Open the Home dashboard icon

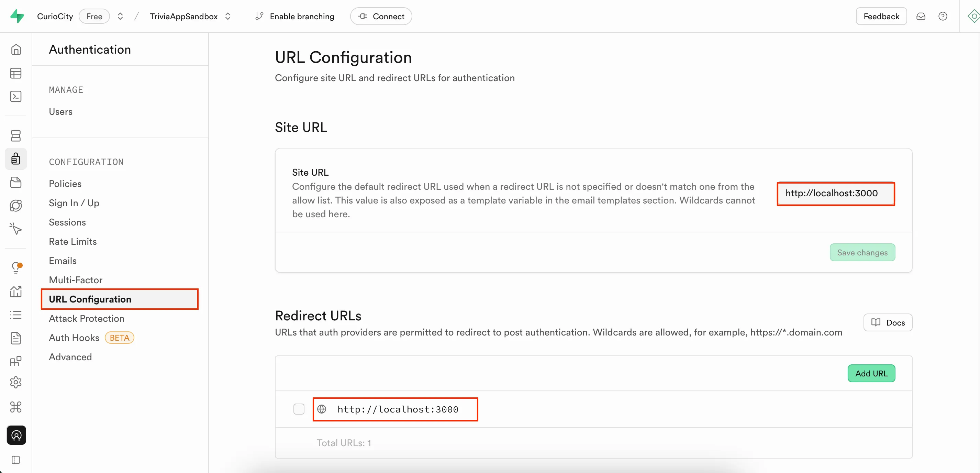coord(16,49)
